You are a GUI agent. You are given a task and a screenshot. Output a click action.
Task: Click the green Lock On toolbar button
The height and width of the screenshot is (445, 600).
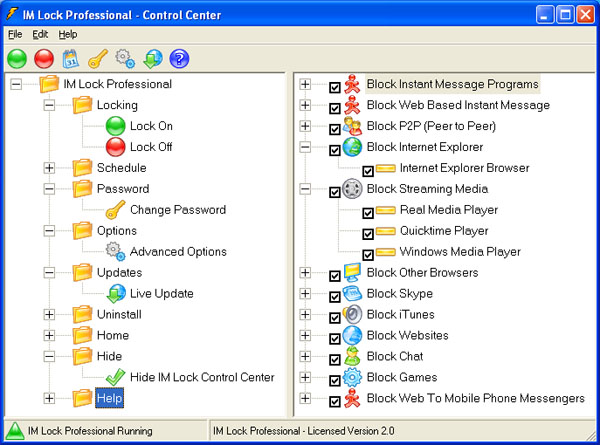point(17,59)
